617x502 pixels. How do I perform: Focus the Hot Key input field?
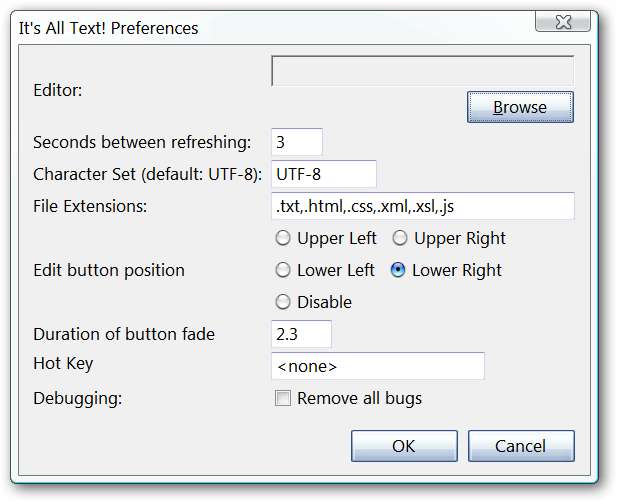coord(377,366)
